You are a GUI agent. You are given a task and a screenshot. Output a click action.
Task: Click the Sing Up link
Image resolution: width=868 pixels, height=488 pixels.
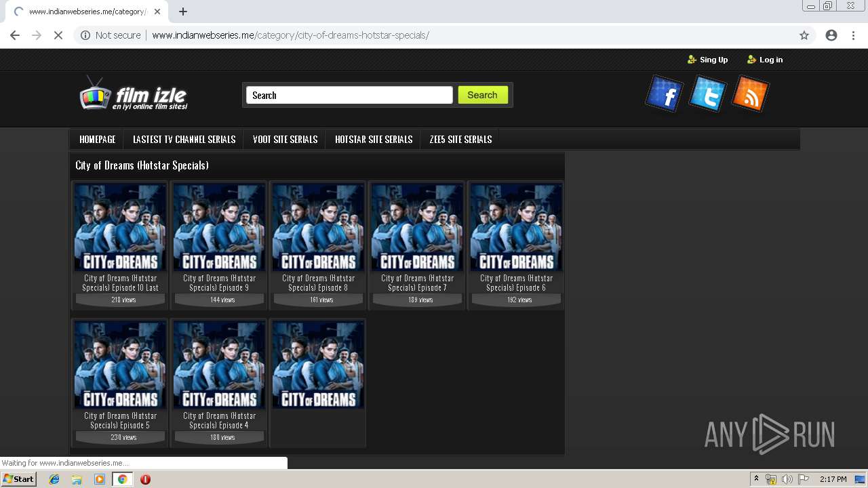tap(707, 60)
